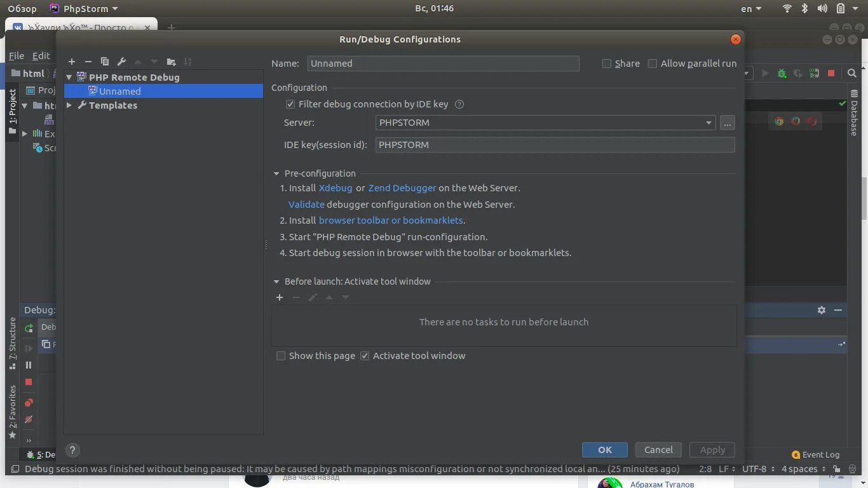Open the Обзор activities overview
Image resolution: width=868 pixels, height=488 pixels.
click(22, 8)
